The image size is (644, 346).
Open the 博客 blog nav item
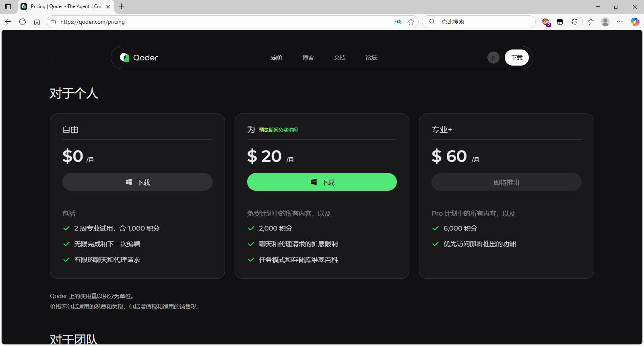pyautogui.click(x=308, y=58)
